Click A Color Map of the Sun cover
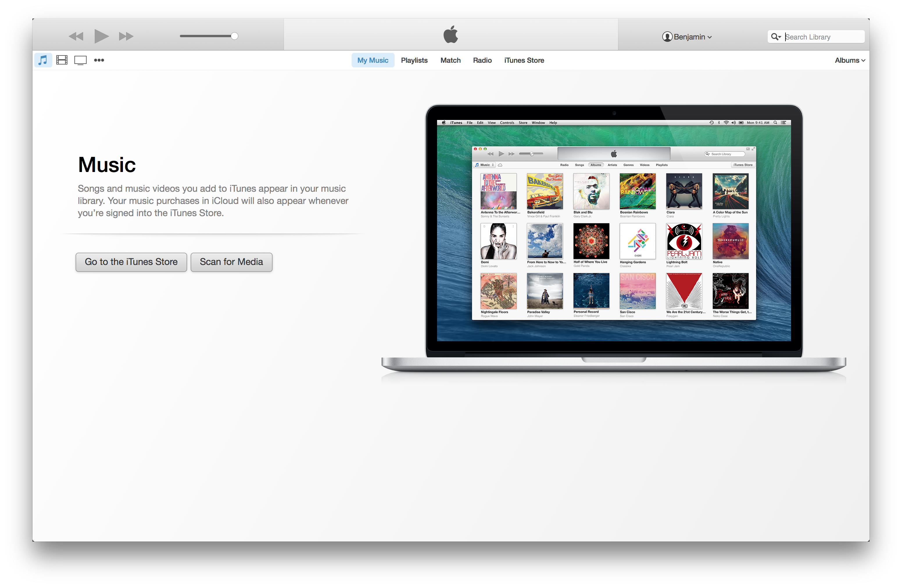Viewport: 902px width, 588px height. click(730, 191)
